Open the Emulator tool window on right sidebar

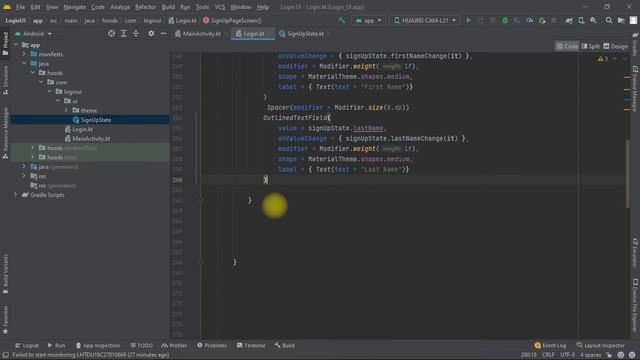click(635, 252)
